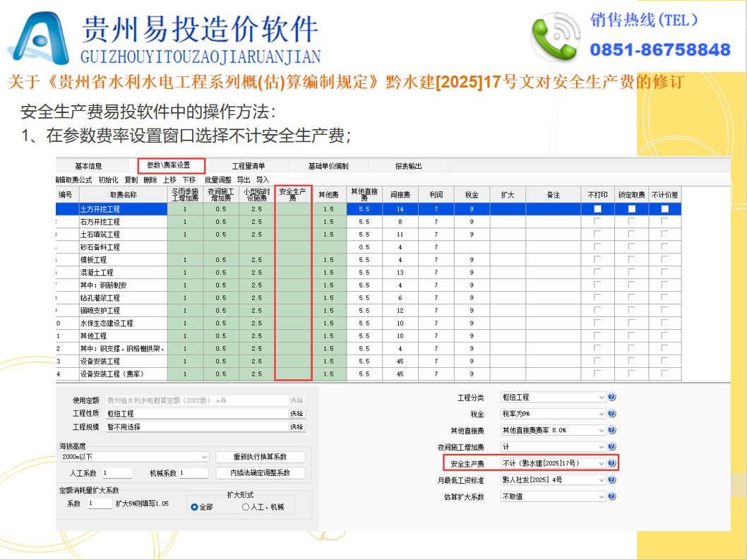Expand the 工程分类 combo box
The width and height of the screenshot is (747, 560).
tap(601, 398)
